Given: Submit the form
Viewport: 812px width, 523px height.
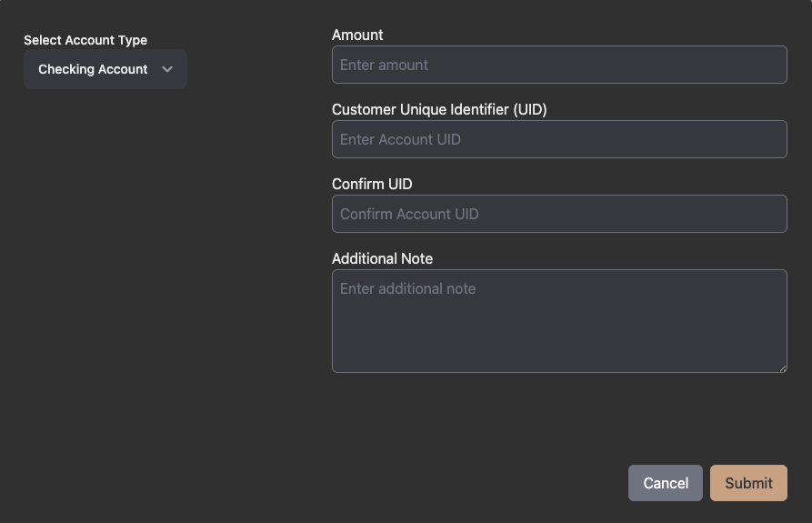Looking at the screenshot, I should [749, 483].
